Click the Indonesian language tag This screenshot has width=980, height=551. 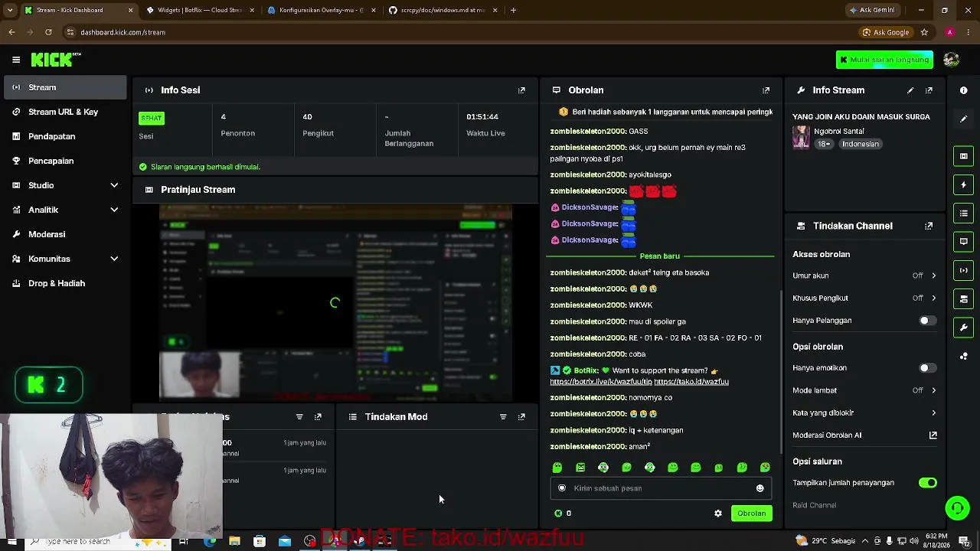[860, 144]
